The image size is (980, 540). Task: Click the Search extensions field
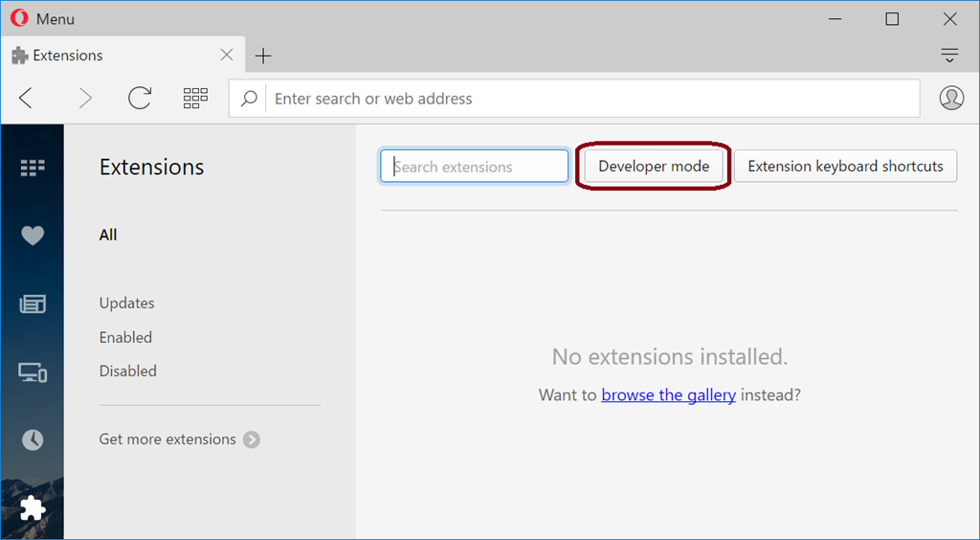475,167
